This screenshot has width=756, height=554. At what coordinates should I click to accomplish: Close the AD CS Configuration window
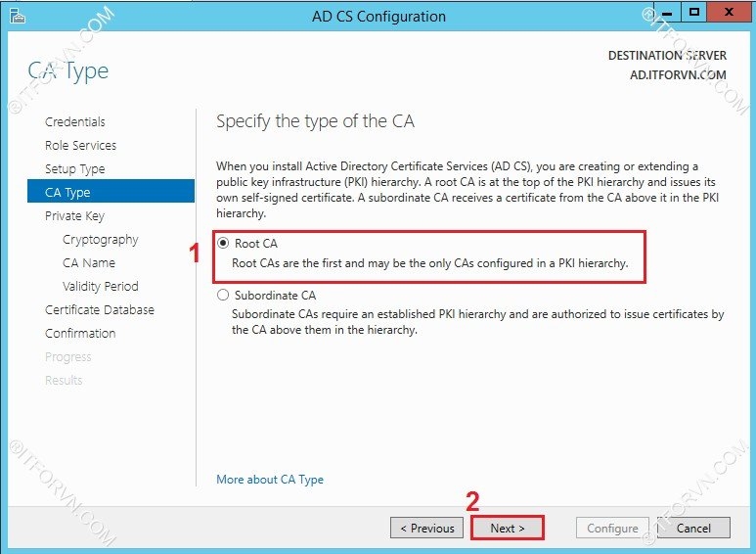point(729,13)
